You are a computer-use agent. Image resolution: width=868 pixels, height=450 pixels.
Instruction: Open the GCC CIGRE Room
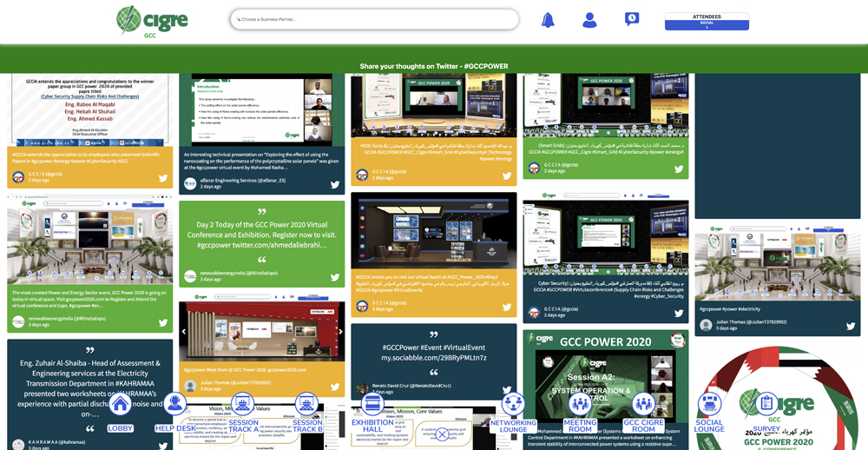643,404
